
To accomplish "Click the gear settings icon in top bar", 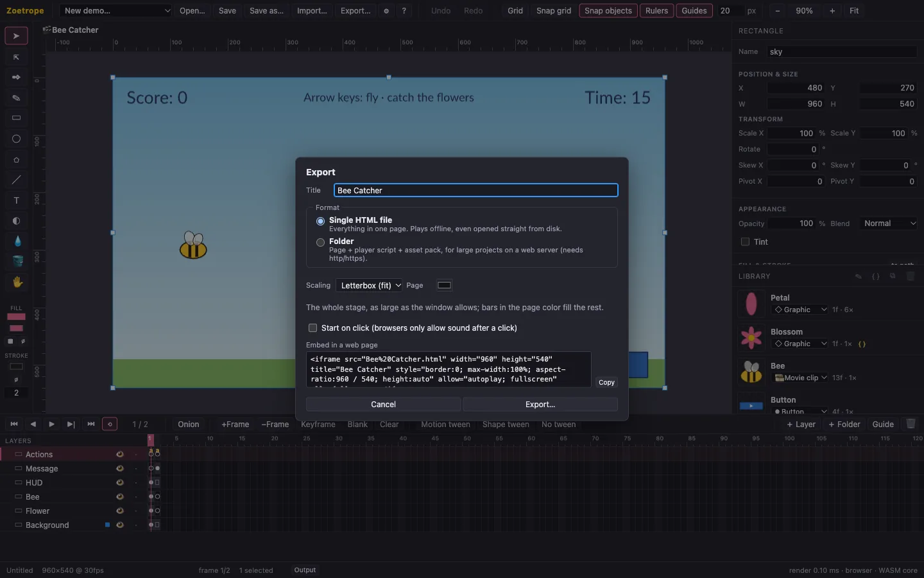I will (386, 11).
